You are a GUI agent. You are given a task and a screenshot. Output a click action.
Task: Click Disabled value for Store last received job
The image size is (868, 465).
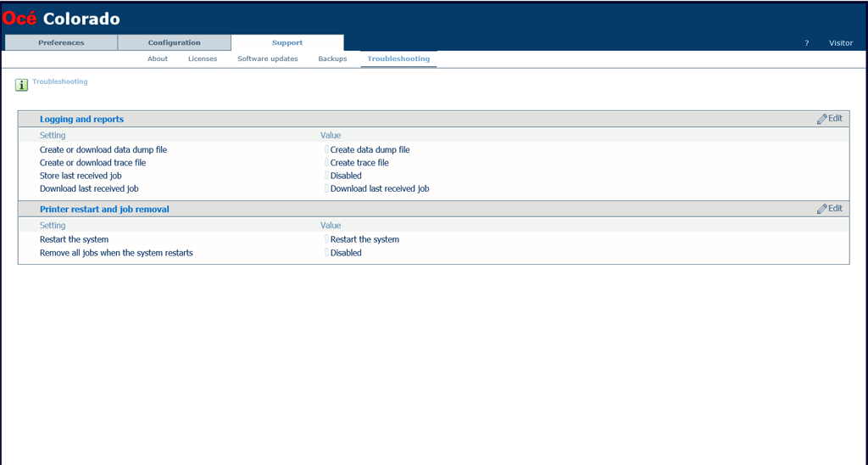click(346, 176)
